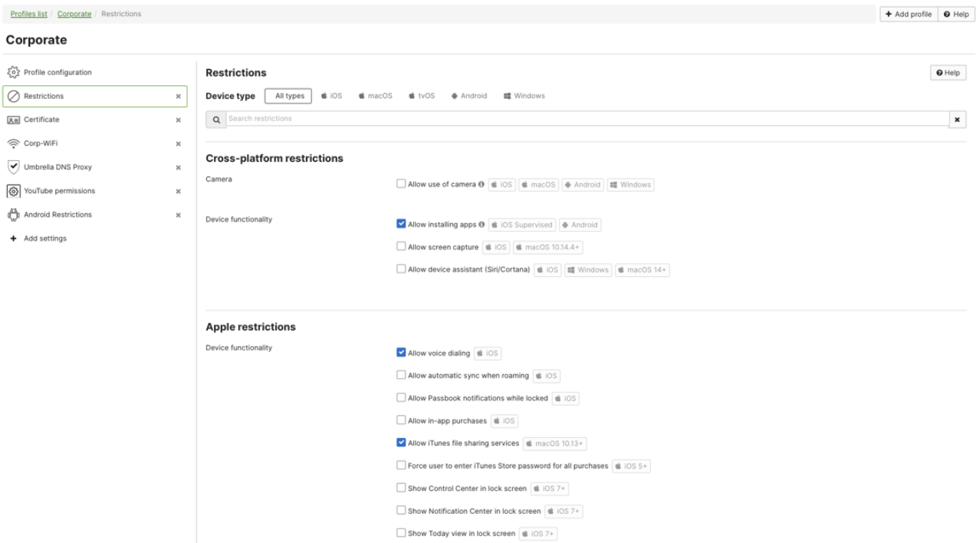This screenshot has width=980, height=543.
Task: Open the Profiles list breadcrumb link
Action: tap(28, 14)
